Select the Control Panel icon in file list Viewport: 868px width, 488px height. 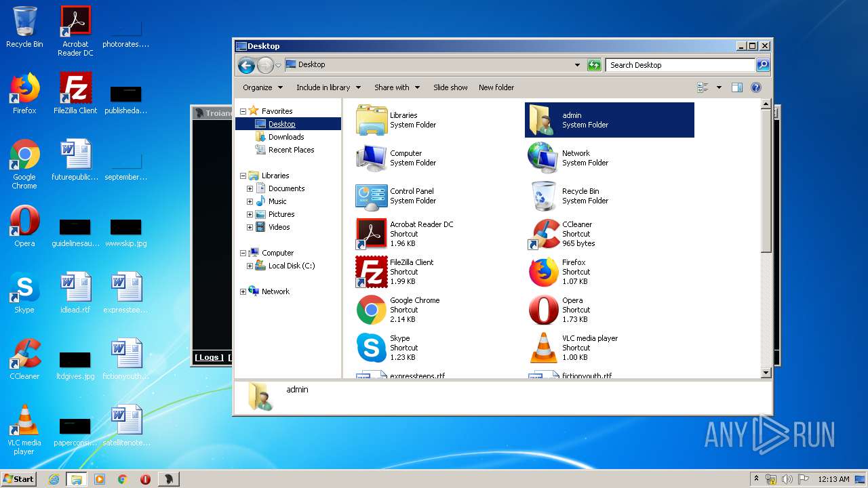371,196
